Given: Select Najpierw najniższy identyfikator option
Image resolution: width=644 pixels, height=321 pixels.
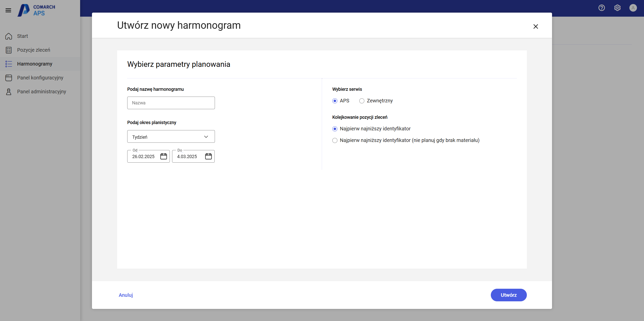Looking at the screenshot, I should (335, 129).
